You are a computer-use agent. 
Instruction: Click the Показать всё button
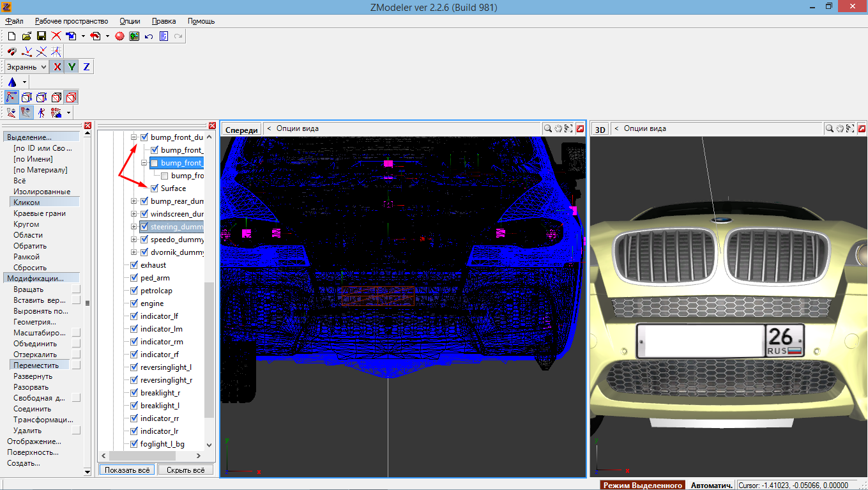[127, 470]
